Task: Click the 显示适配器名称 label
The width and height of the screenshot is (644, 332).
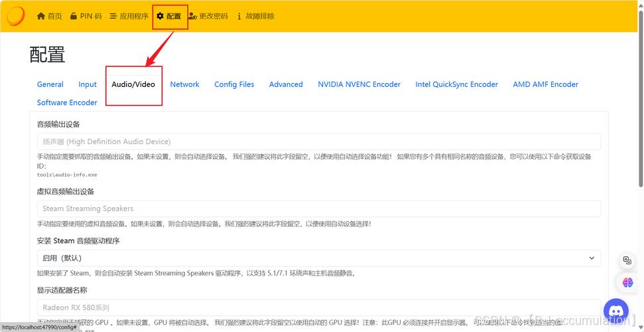Action: pyautogui.click(x=62, y=290)
